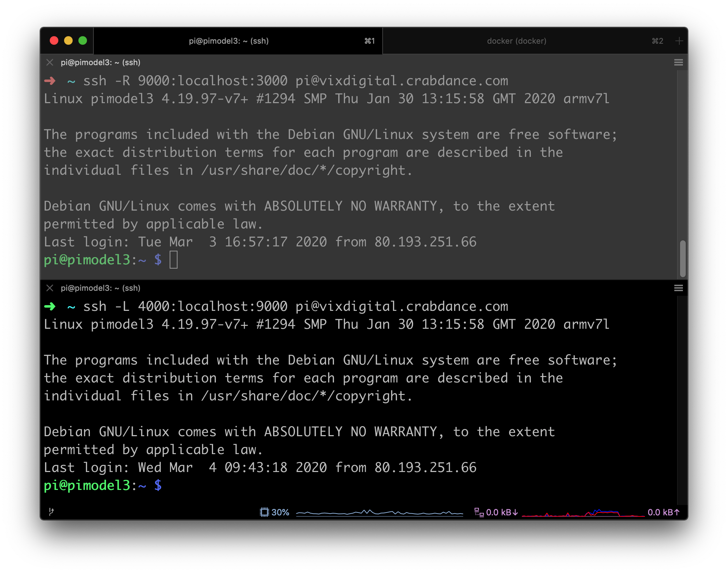Click the ⌘2 shortcut label on docker tab
This screenshot has width=728, height=573.
point(657,41)
